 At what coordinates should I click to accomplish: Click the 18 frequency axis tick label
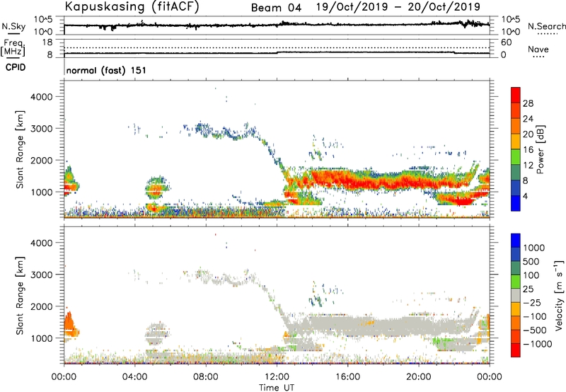(47, 42)
